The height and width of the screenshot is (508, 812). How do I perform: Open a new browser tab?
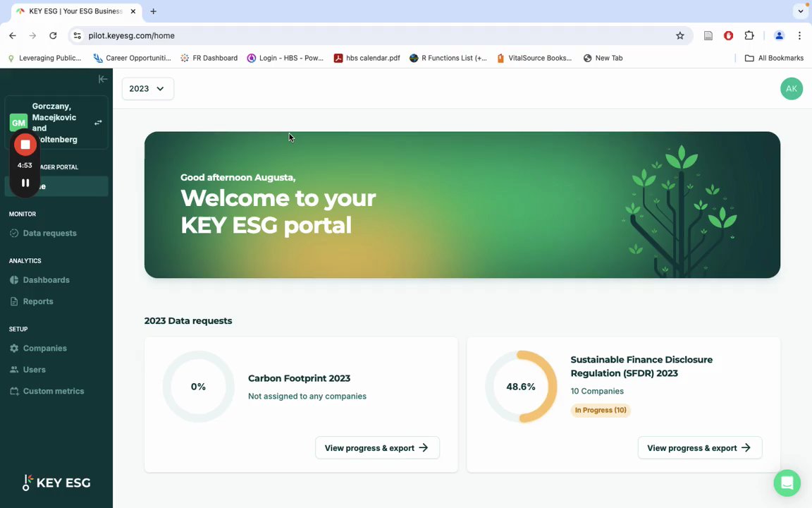point(153,11)
